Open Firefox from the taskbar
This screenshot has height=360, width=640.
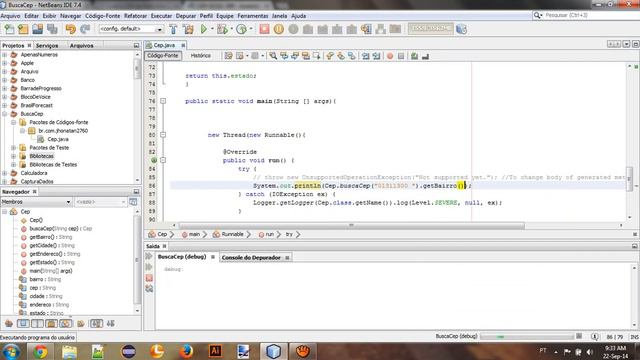pyautogui.click(x=186, y=351)
